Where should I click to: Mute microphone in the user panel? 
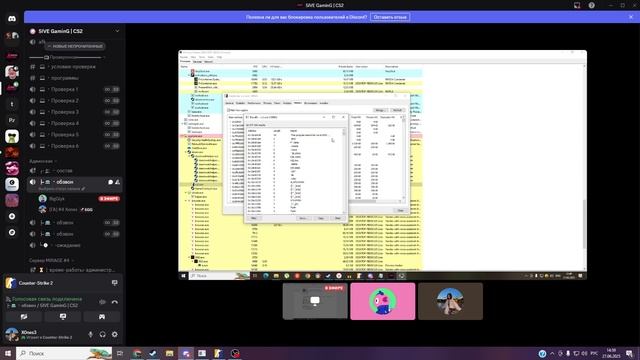pyautogui.click(x=90, y=334)
